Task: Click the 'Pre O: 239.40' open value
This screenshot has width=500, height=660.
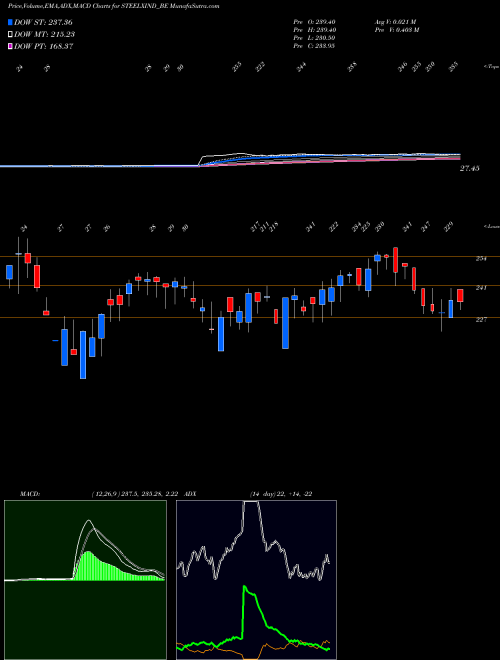Action: coord(314,22)
